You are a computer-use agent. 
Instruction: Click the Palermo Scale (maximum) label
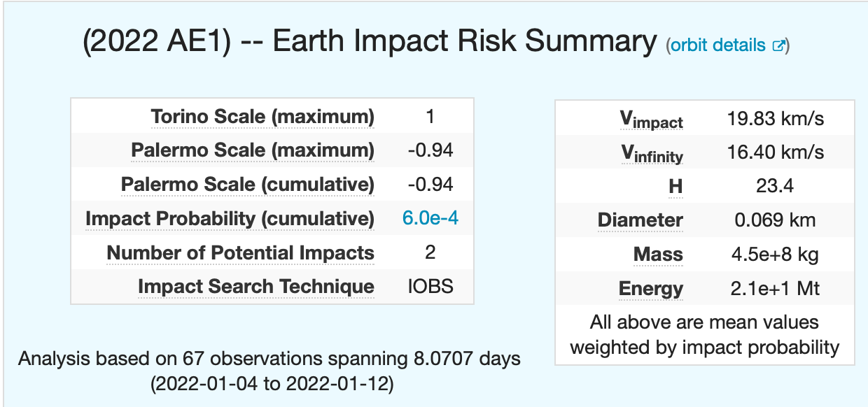point(253,150)
